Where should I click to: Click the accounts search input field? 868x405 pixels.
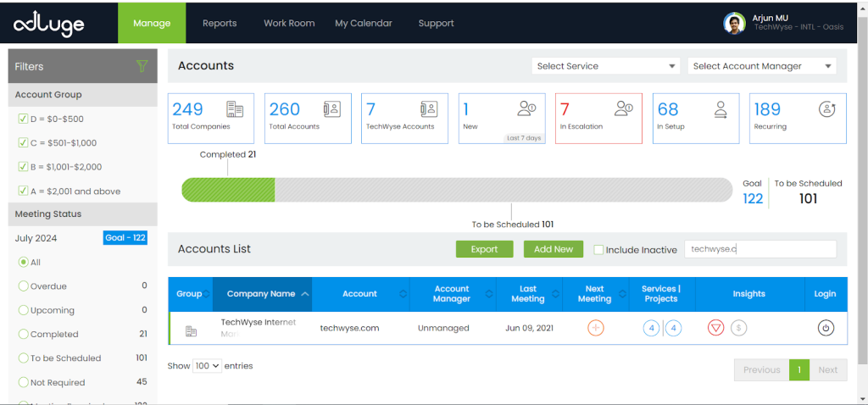(x=759, y=249)
